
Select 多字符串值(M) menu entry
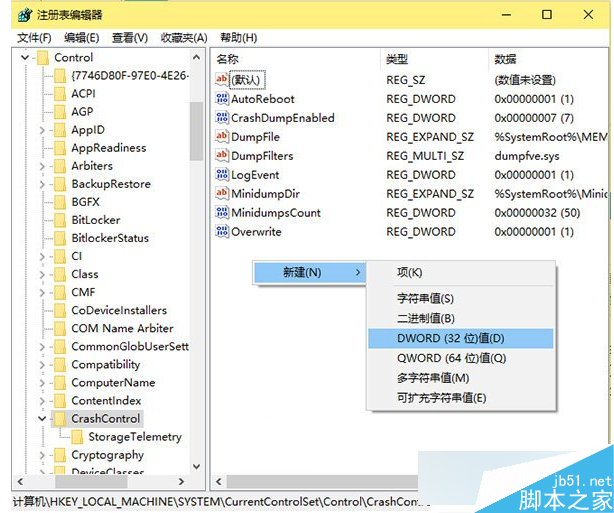460,378
